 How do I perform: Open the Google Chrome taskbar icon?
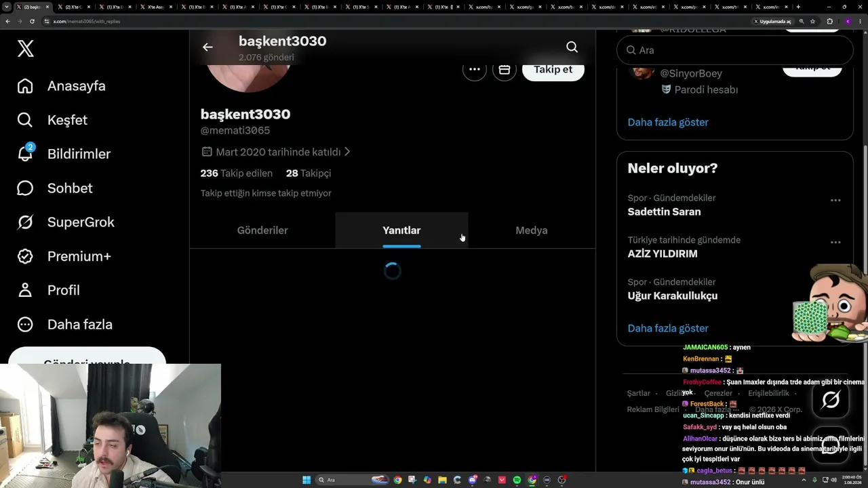coord(397,480)
